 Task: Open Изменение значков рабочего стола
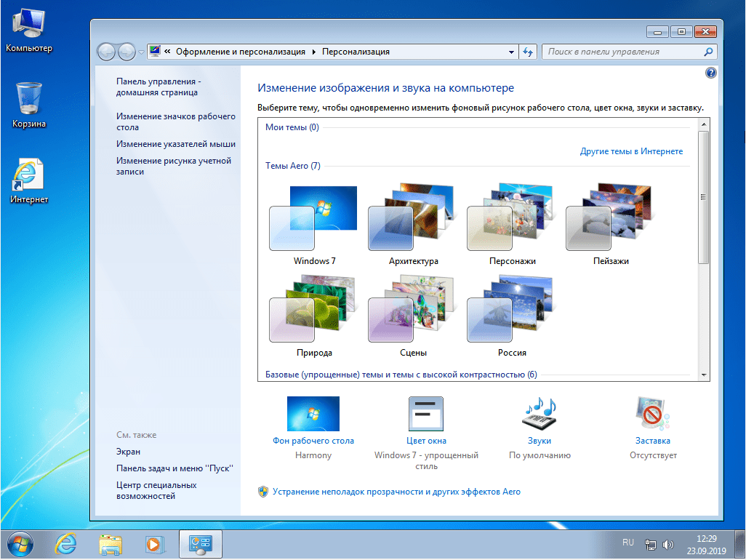(x=175, y=121)
